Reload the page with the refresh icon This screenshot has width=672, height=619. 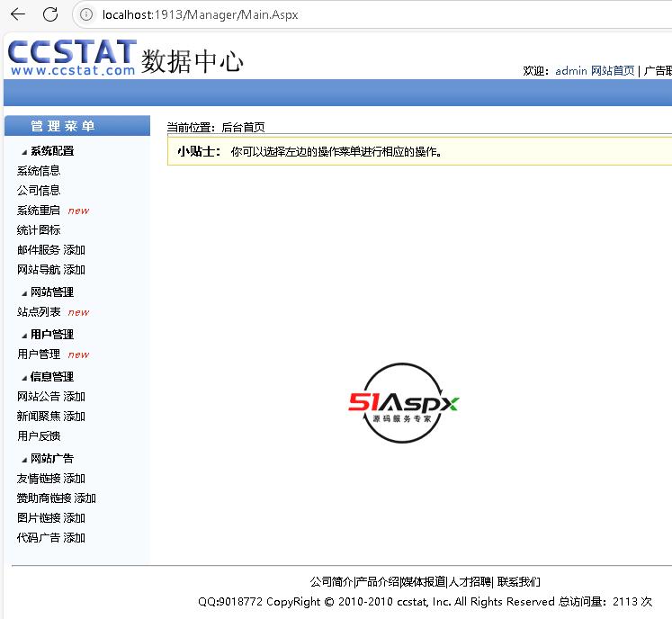[x=50, y=14]
